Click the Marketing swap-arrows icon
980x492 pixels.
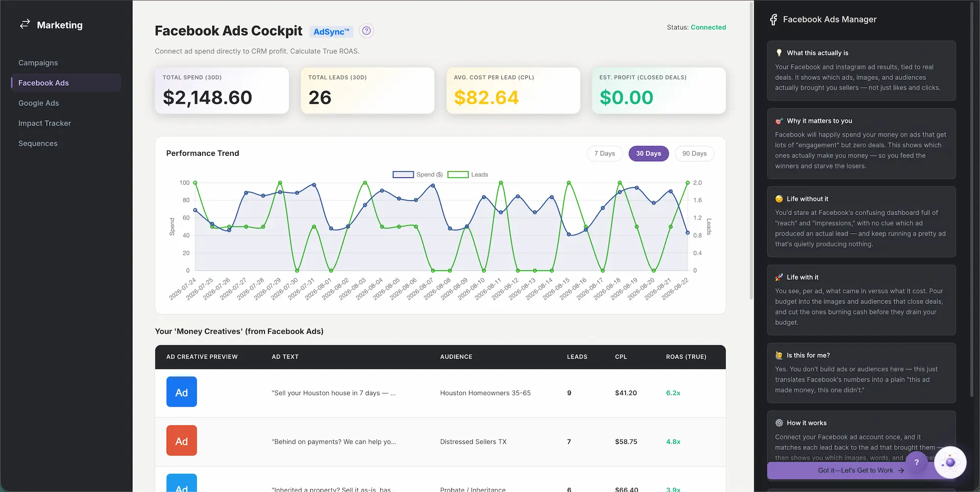[x=25, y=24]
